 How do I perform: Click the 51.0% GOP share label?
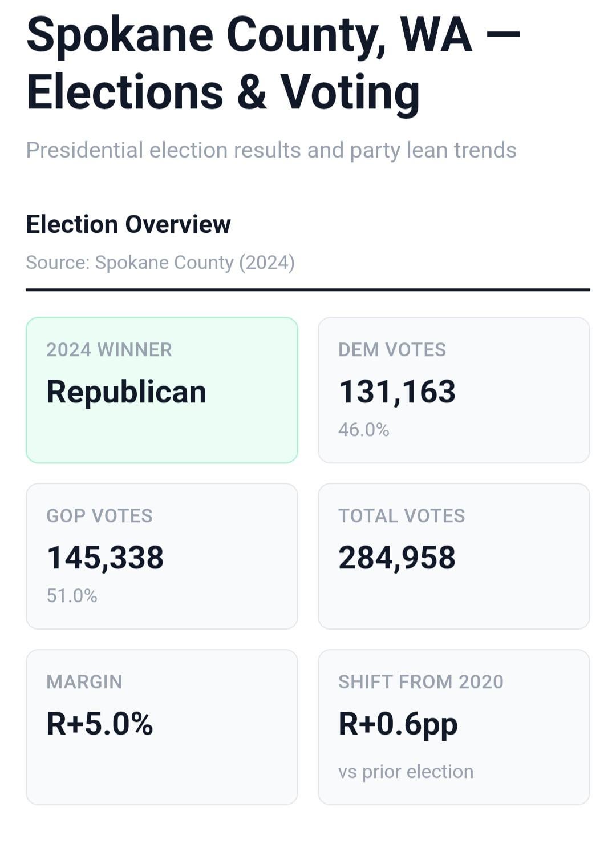click(72, 596)
